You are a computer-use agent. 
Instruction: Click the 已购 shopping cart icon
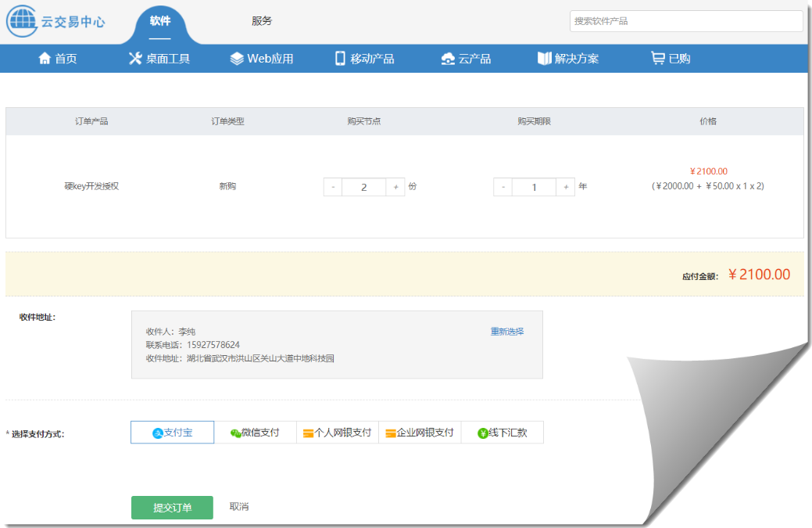[658, 58]
